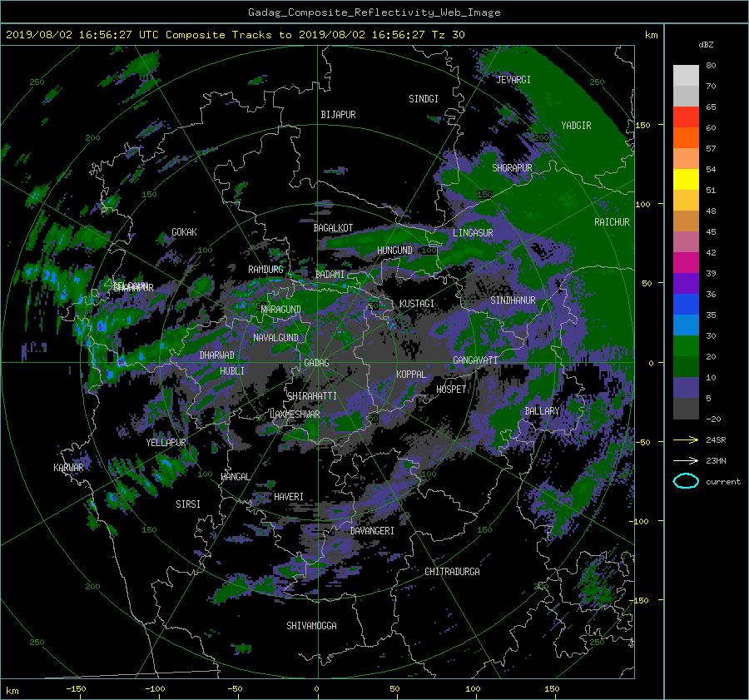This screenshot has width=749, height=700.
Task: Click the RAMDURG city label
Action: (x=265, y=270)
